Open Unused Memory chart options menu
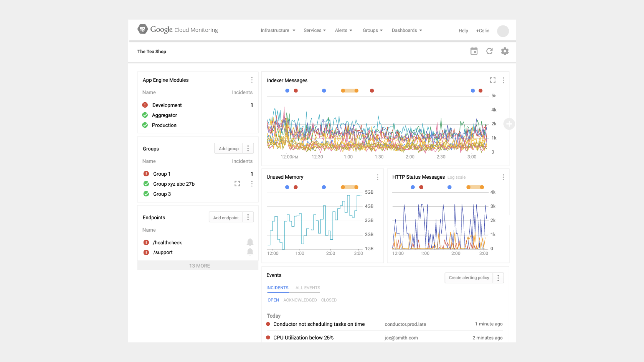 (x=378, y=177)
